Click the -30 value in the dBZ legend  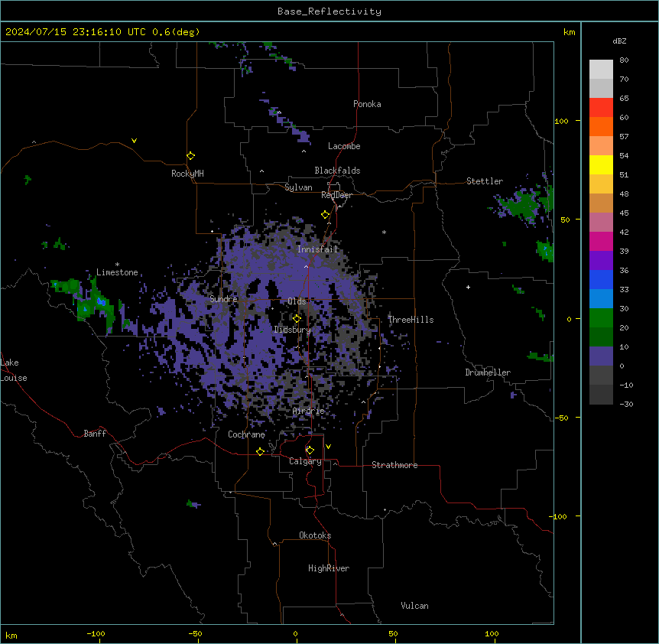[x=626, y=404]
